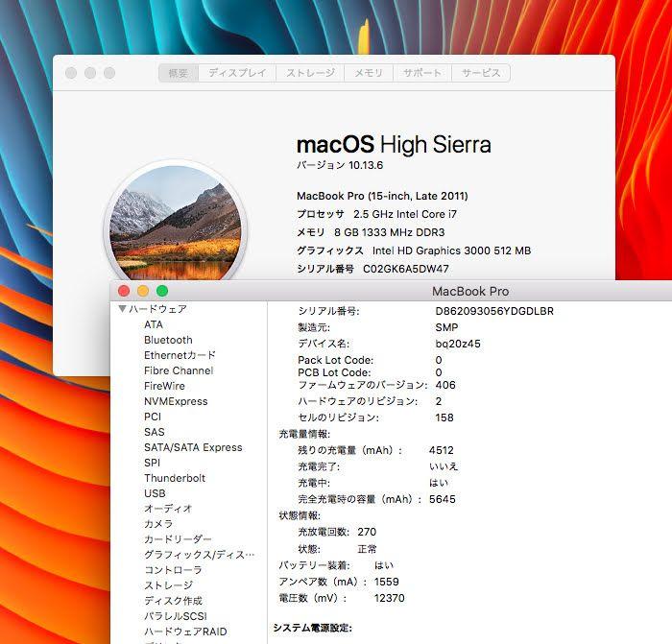Select SPI in the hardware list
This screenshot has width=672, height=644.
coord(152,463)
